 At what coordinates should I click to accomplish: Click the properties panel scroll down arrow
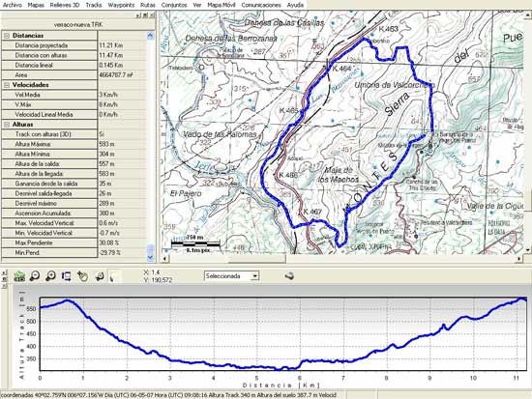151,258
